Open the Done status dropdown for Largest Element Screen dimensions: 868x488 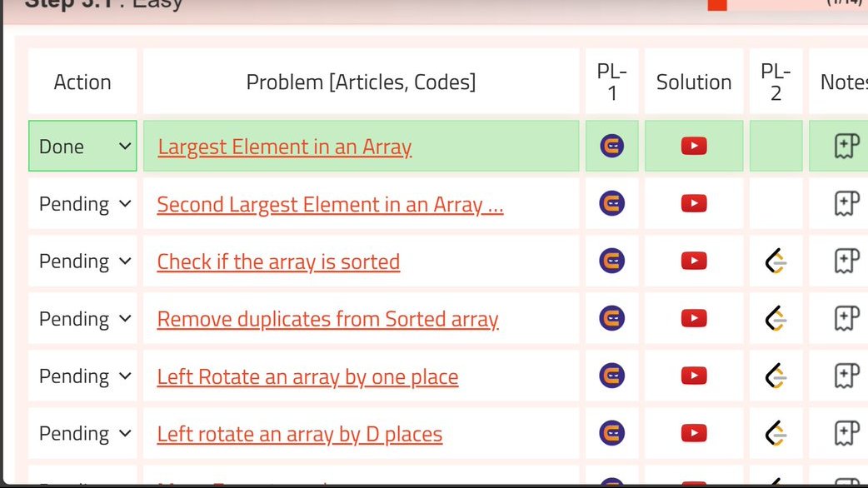pos(82,144)
